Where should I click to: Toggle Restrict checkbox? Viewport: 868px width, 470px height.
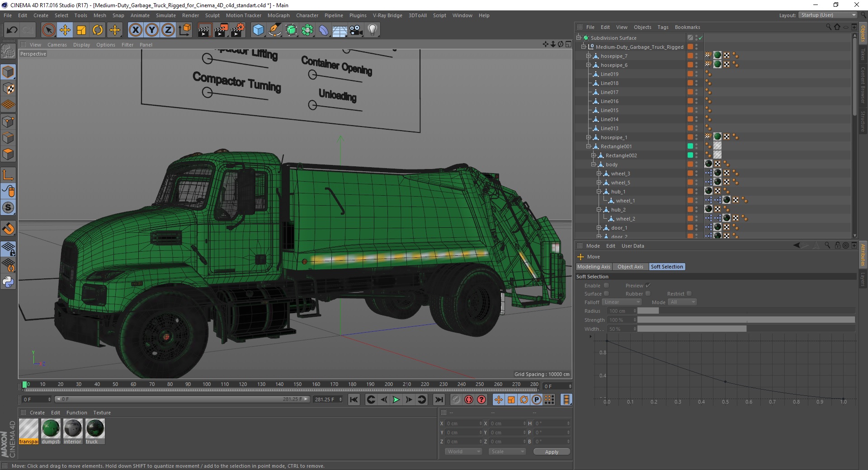(x=689, y=294)
